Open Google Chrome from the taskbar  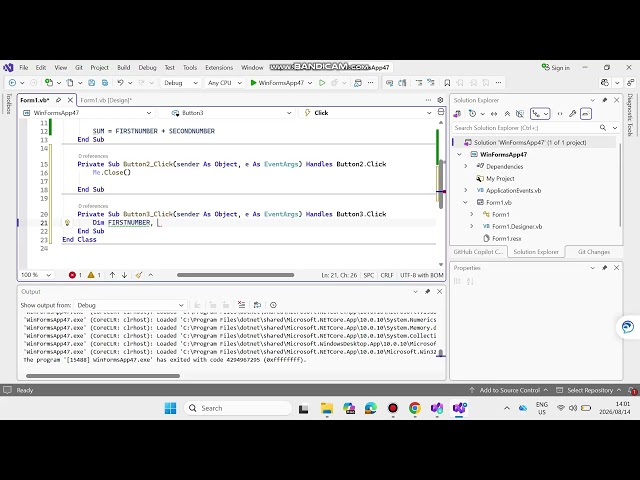click(415, 408)
